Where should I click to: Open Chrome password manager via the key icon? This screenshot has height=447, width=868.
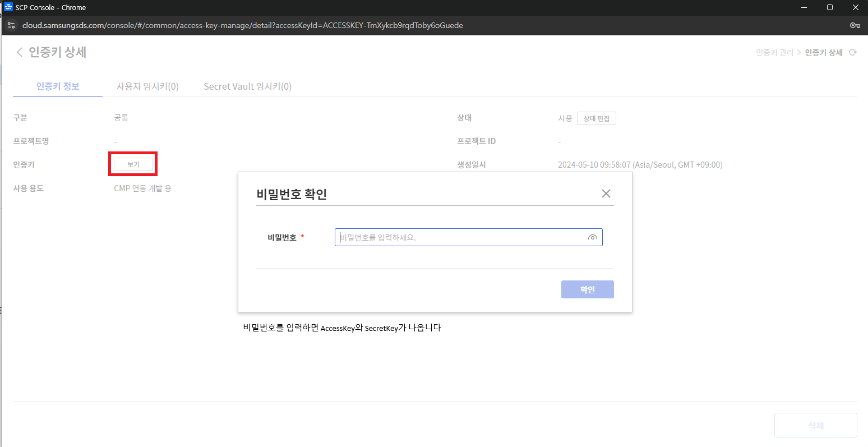pos(855,25)
